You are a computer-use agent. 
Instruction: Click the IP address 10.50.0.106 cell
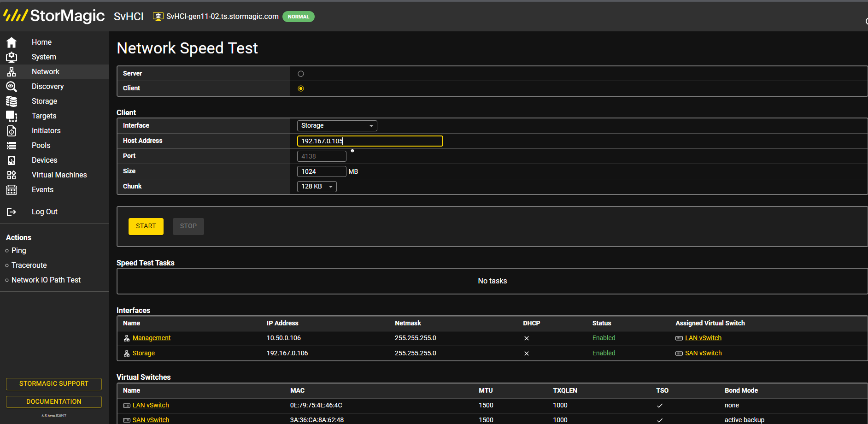284,338
